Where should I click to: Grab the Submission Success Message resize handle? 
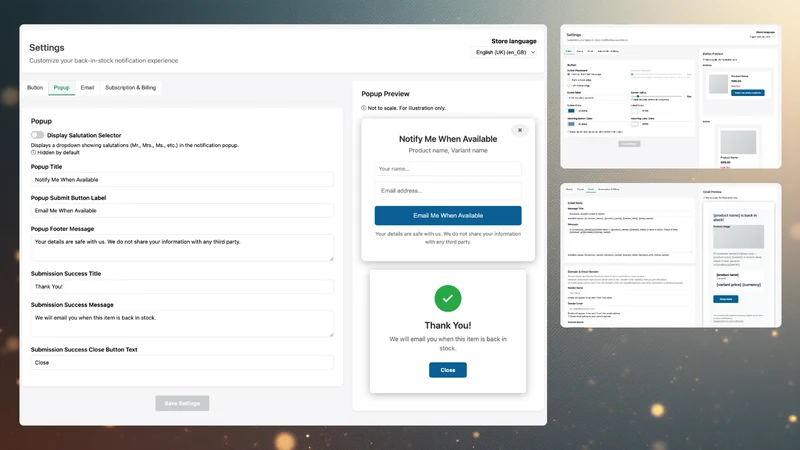click(x=331, y=334)
